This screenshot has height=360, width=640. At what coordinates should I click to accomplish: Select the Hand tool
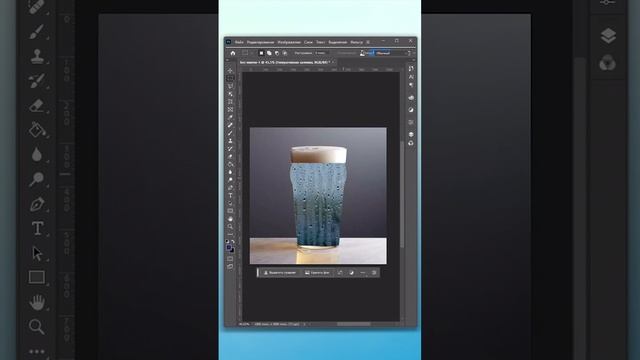pos(230,219)
